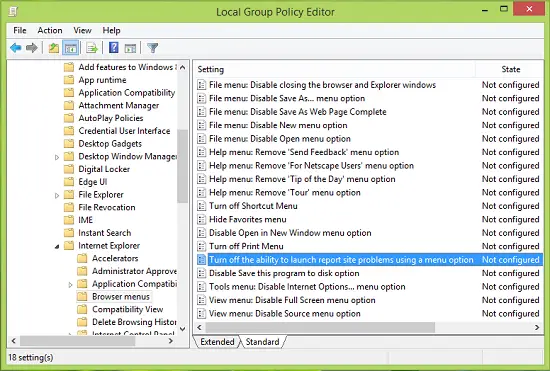
Task: Select 'Help menu: Remove Send Feedback menu option'
Action: coord(304,152)
